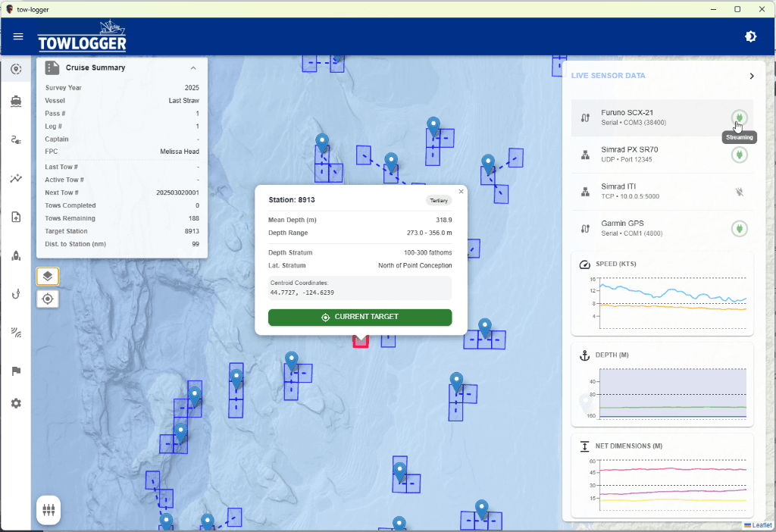Screen dimensions: 776x532
Task: Select the Garmin GPS sensor row
Action: pos(662,229)
